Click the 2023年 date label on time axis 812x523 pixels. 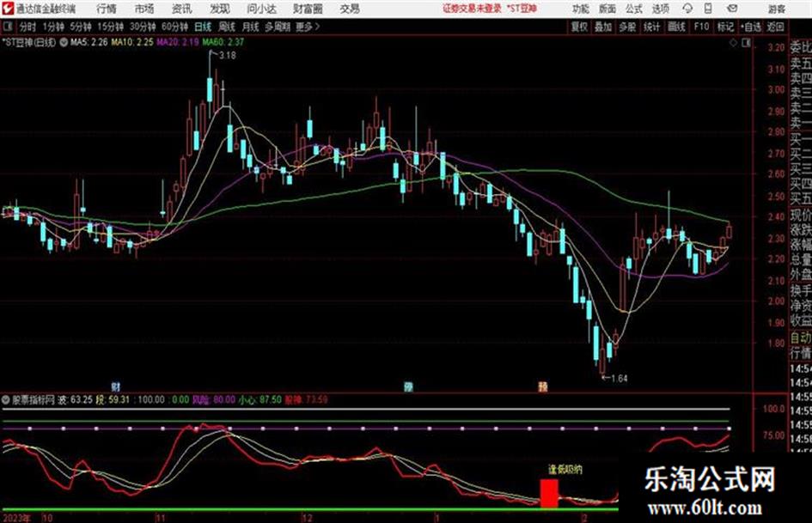pos(16,518)
